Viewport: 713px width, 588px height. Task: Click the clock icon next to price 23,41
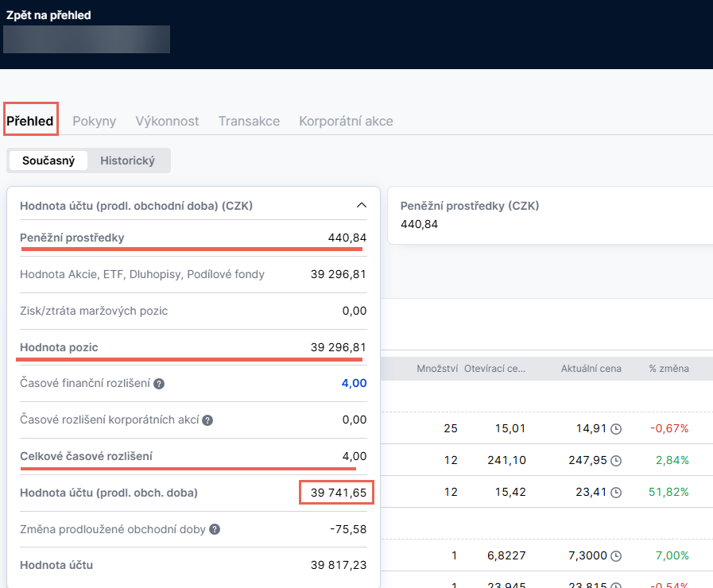point(615,493)
